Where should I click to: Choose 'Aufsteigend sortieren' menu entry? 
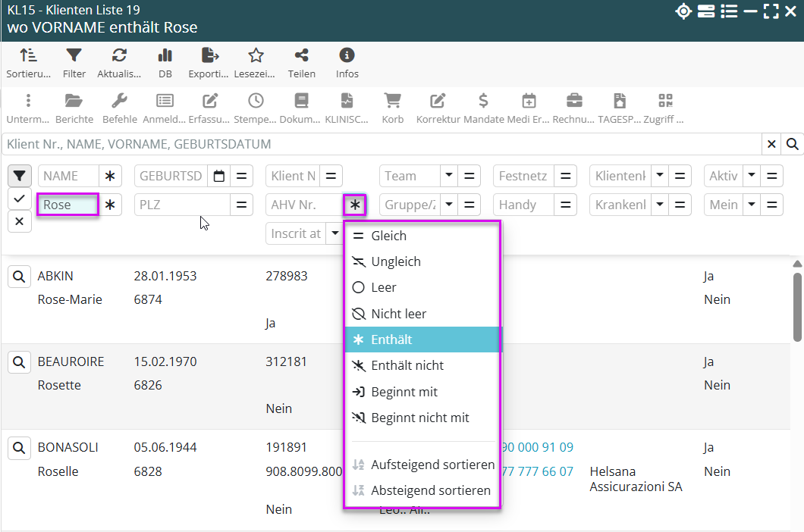(432, 465)
